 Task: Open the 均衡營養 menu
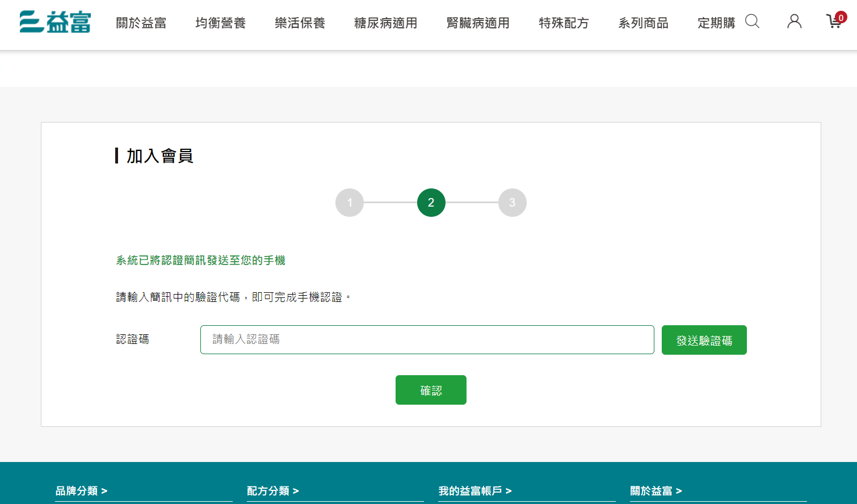[220, 23]
